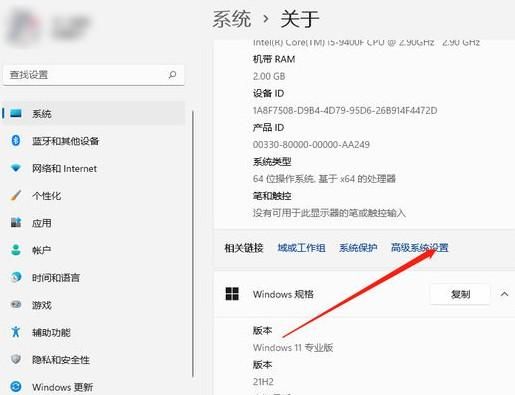This screenshot has width=515, height=395.
Task: Click the 21H2 version value
Action: (263, 382)
